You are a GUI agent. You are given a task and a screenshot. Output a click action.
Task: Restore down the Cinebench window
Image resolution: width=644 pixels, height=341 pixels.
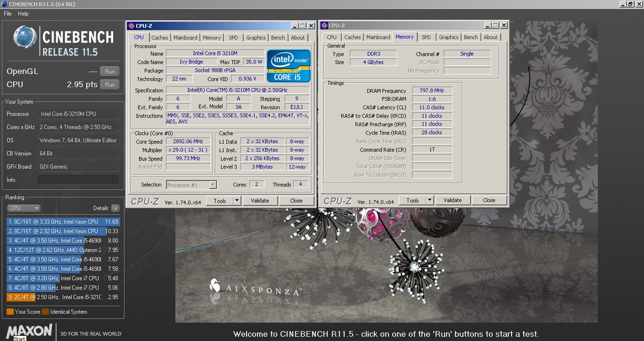[x=631, y=4]
